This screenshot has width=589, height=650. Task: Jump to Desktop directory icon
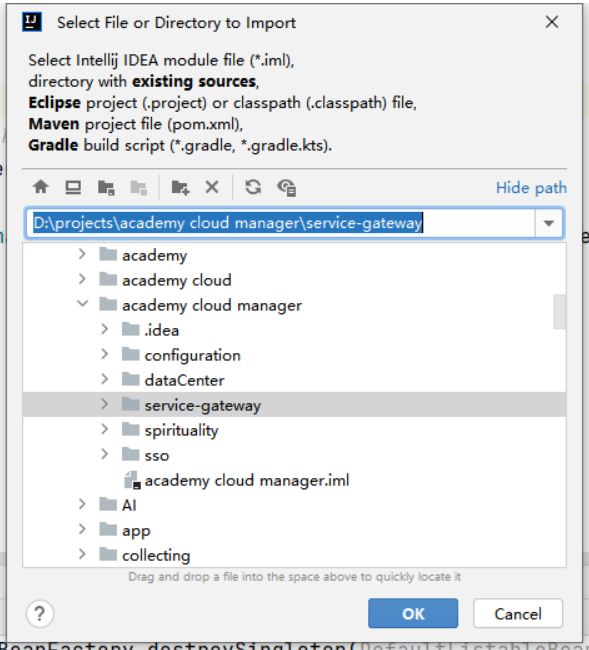pyautogui.click(x=73, y=187)
